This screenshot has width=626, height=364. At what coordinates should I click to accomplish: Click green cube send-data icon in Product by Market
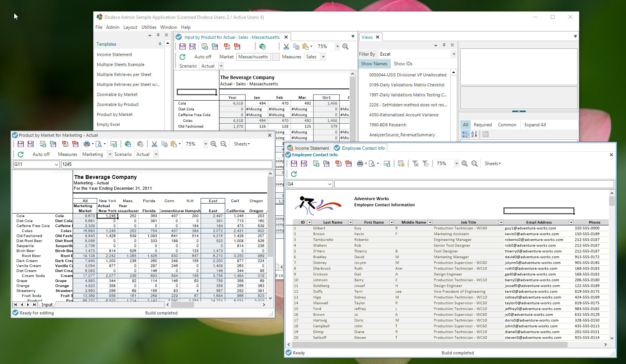128,144
